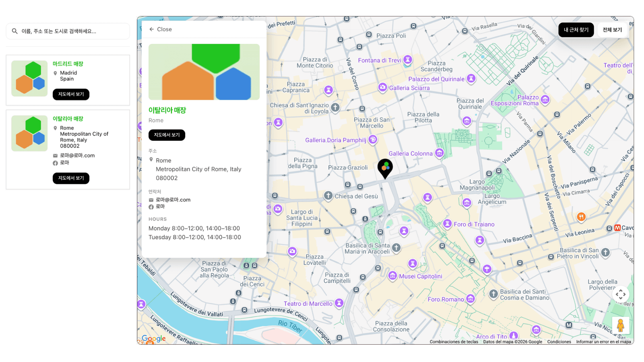Viewport: 644px width, 362px height.
Task: Click the 로마@로마.com email in the store list
Action: [x=77, y=156]
